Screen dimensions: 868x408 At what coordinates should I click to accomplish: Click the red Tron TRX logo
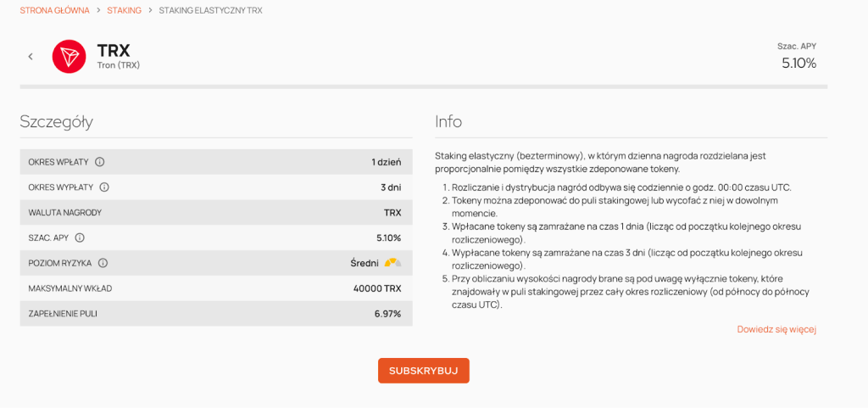[70, 57]
